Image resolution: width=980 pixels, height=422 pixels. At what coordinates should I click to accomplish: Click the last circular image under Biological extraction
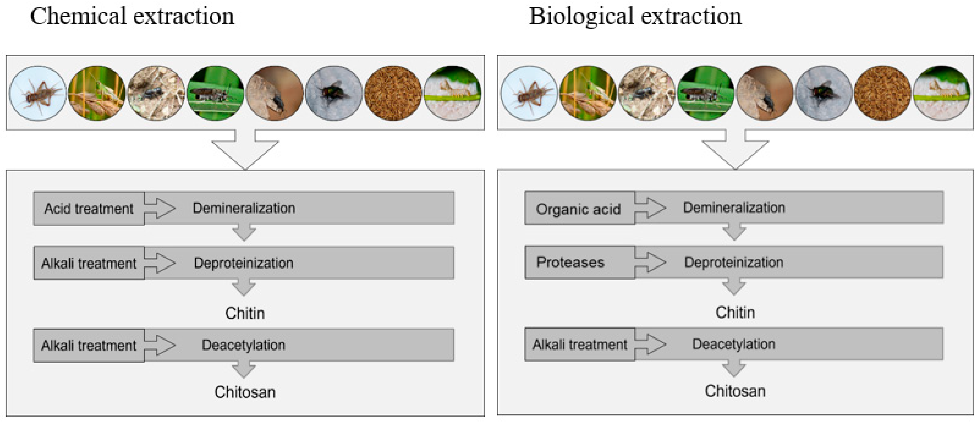pos(941,94)
